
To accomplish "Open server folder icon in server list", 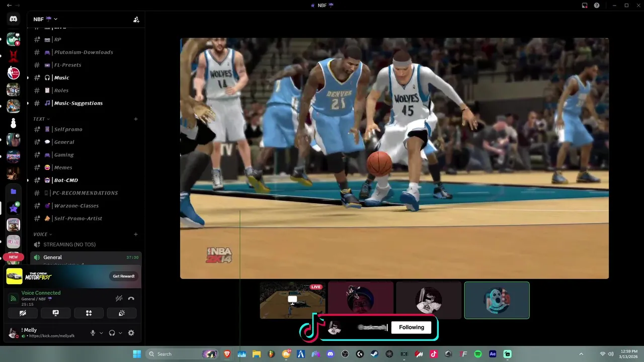I will pos(13,192).
